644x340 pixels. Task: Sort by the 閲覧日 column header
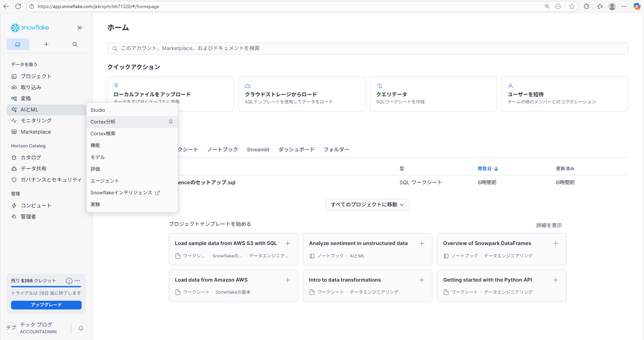(x=488, y=168)
